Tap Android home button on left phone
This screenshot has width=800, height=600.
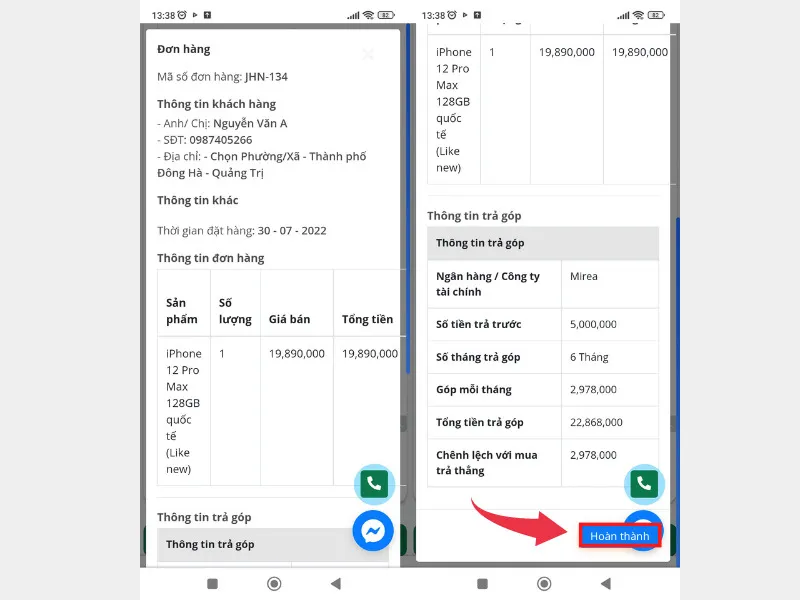[x=274, y=583]
